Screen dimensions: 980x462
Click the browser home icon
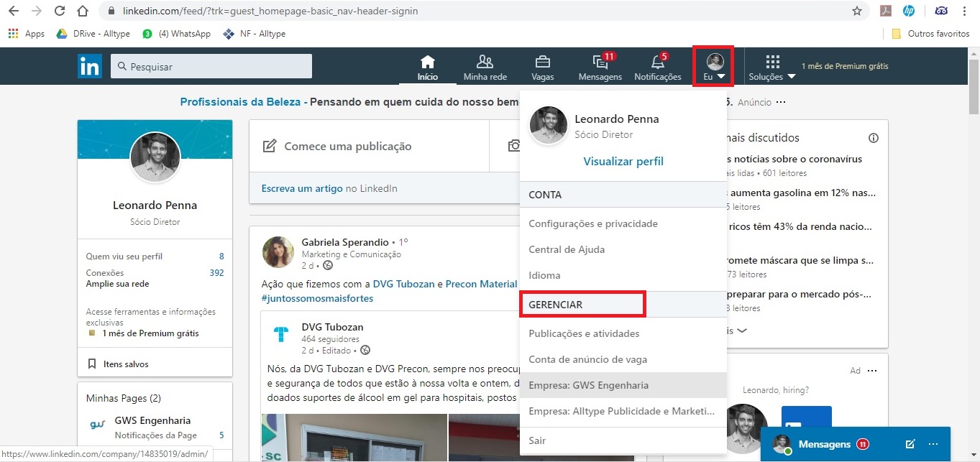[x=83, y=11]
